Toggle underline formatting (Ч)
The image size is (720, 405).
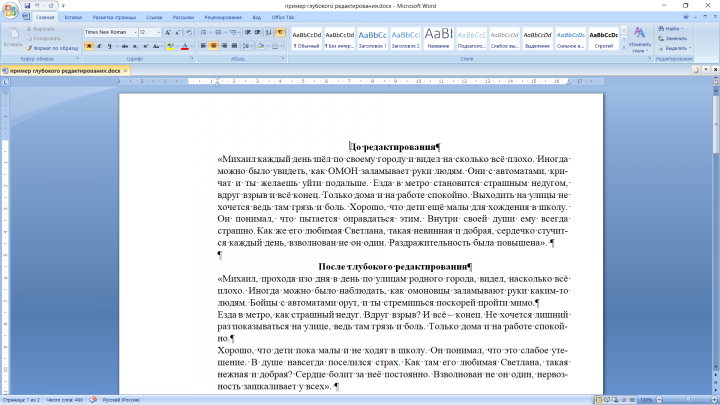coord(109,46)
